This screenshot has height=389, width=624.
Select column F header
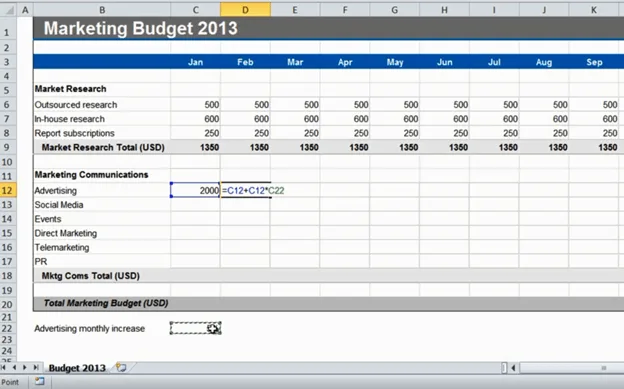pyautogui.click(x=345, y=10)
